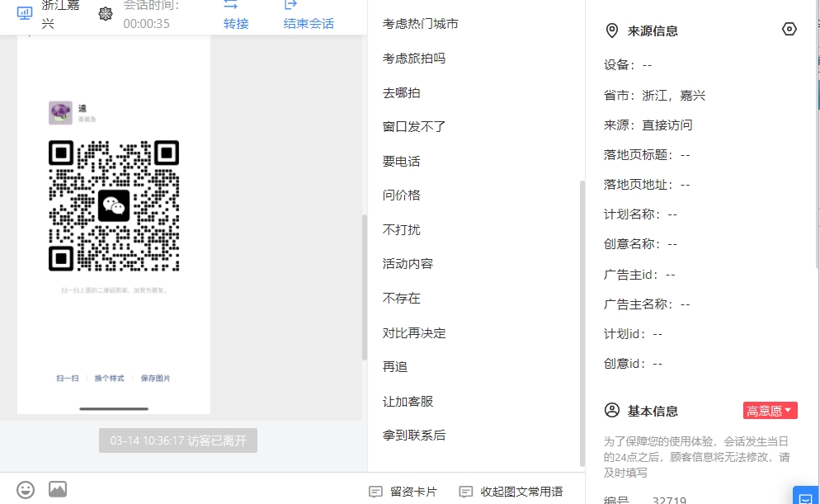Click the 访客已离开 system message

(178, 440)
